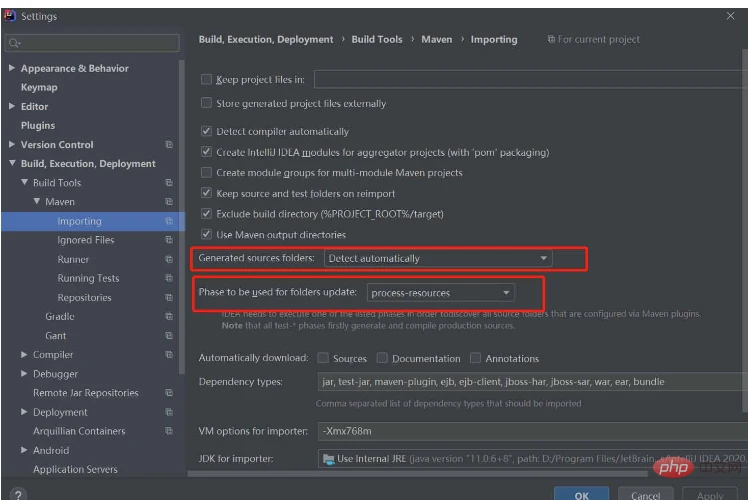The height and width of the screenshot is (500, 752).
Task: Click the VM options for importer field
Action: tap(528, 431)
